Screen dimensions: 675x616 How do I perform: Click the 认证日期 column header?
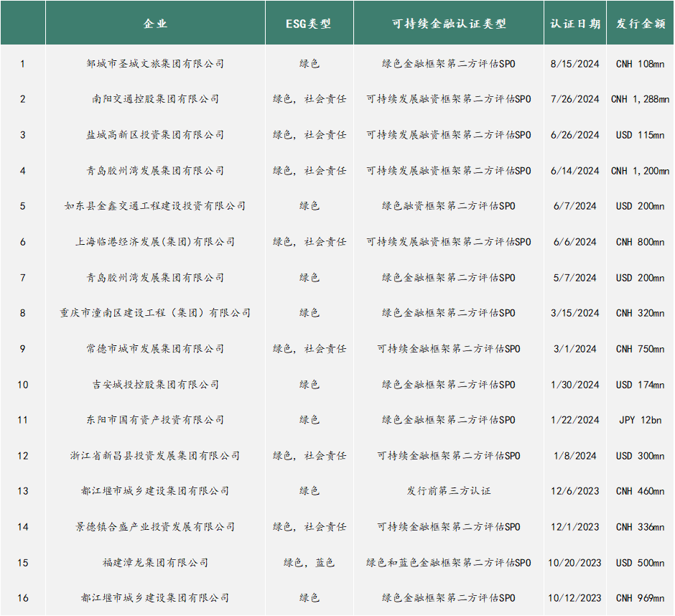tap(575, 24)
